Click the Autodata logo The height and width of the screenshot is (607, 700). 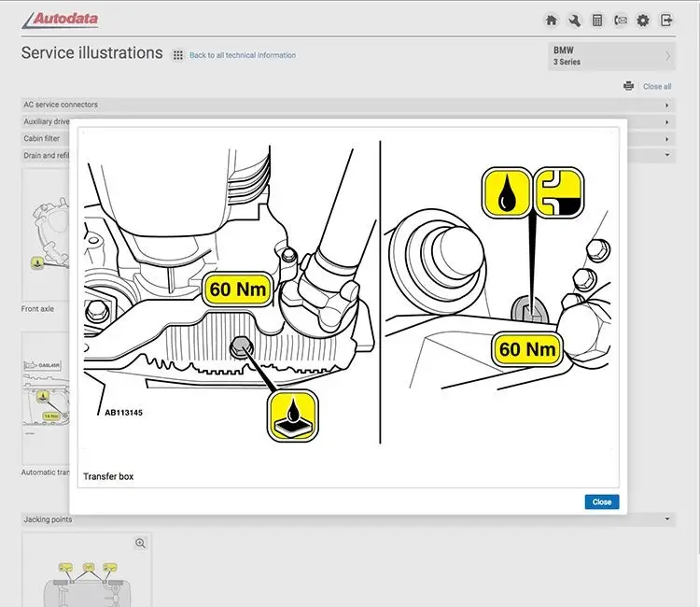[61, 19]
